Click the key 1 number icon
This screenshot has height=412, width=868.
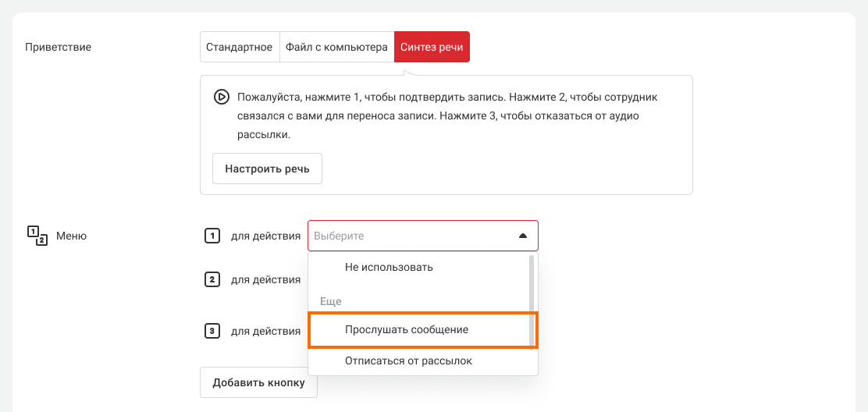point(212,236)
